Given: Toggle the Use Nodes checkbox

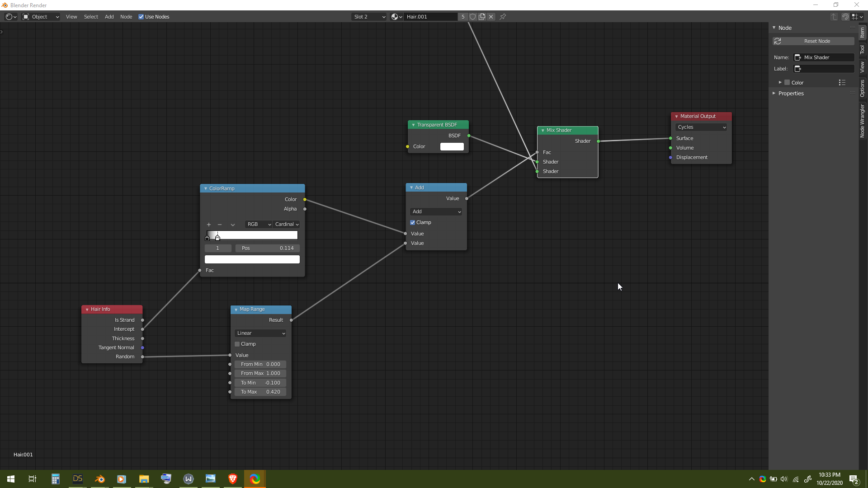Looking at the screenshot, I should click(x=141, y=17).
